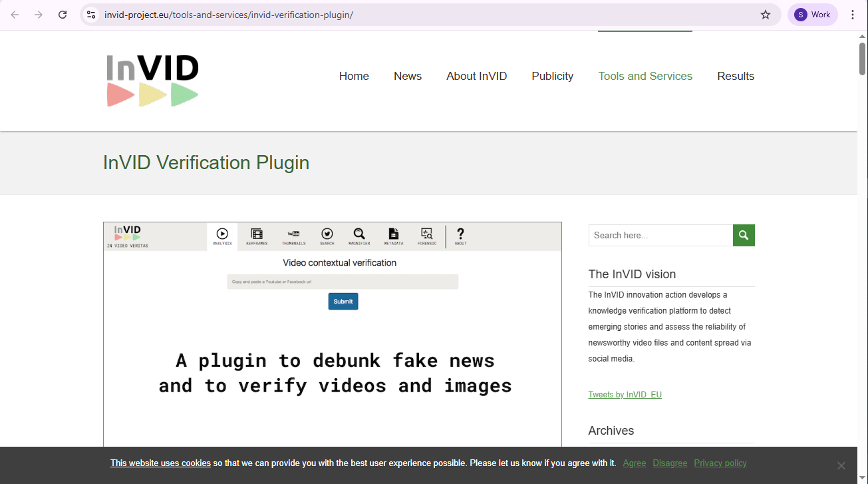This screenshot has width=868, height=484.
Task: Click the 'InVID Verification Plugin' page heading
Action: coord(206,162)
